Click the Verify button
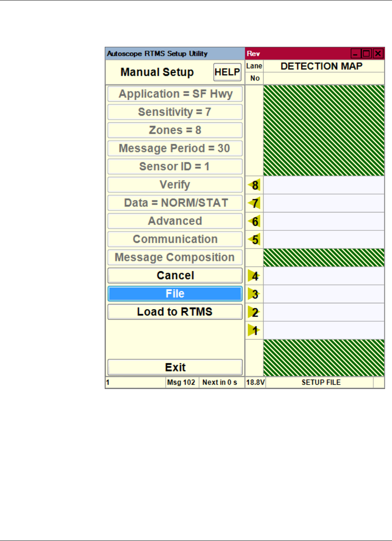The width and height of the screenshot is (392, 541). pos(175,185)
